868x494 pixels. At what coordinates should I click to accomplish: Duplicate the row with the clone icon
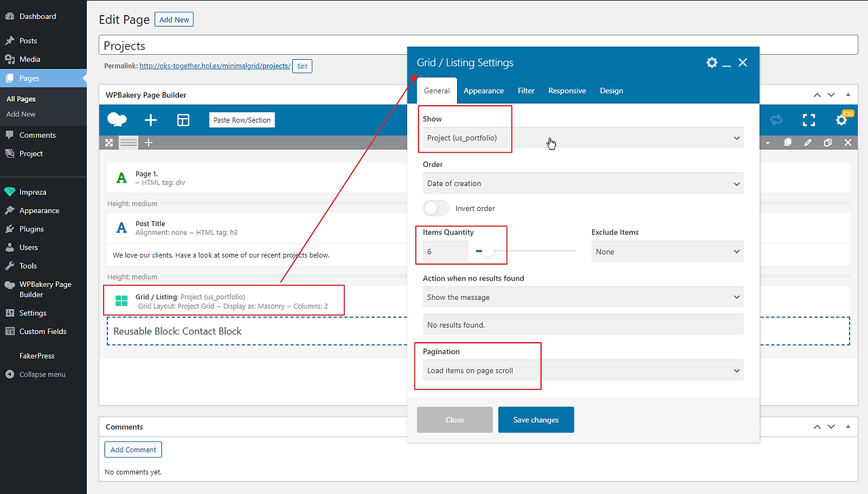pyautogui.click(x=828, y=142)
